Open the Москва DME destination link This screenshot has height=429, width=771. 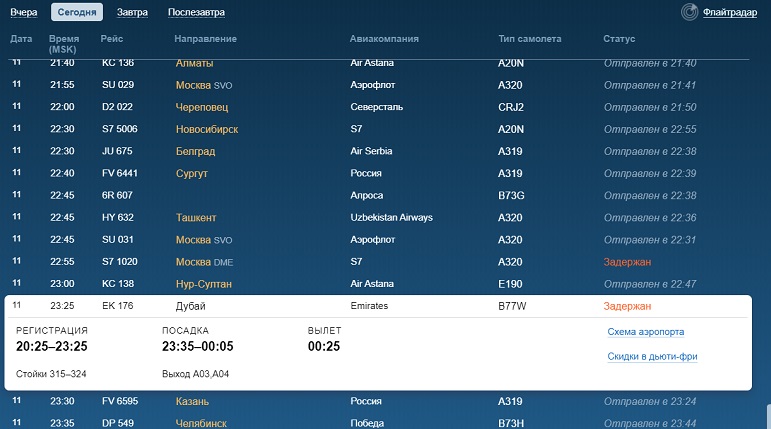click(204, 262)
